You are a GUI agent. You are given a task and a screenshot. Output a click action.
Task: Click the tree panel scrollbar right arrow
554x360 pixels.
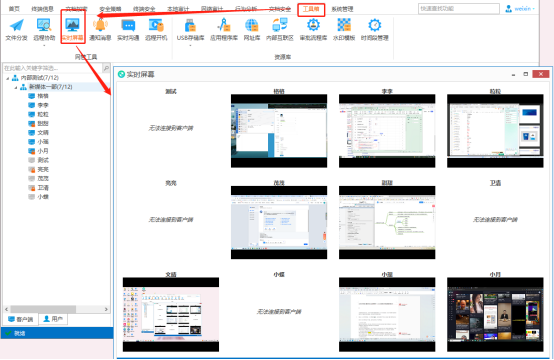pyautogui.click(x=106, y=309)
